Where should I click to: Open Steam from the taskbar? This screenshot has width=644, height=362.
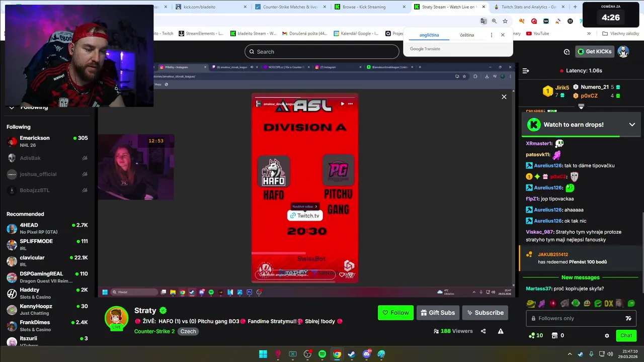tap(352, 354)
